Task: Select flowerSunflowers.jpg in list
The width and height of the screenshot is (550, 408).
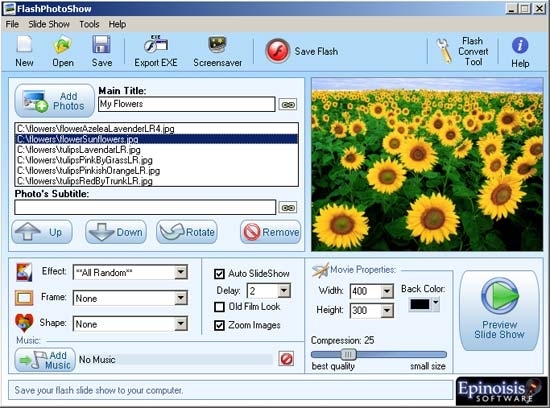Action: click(156, 139)
